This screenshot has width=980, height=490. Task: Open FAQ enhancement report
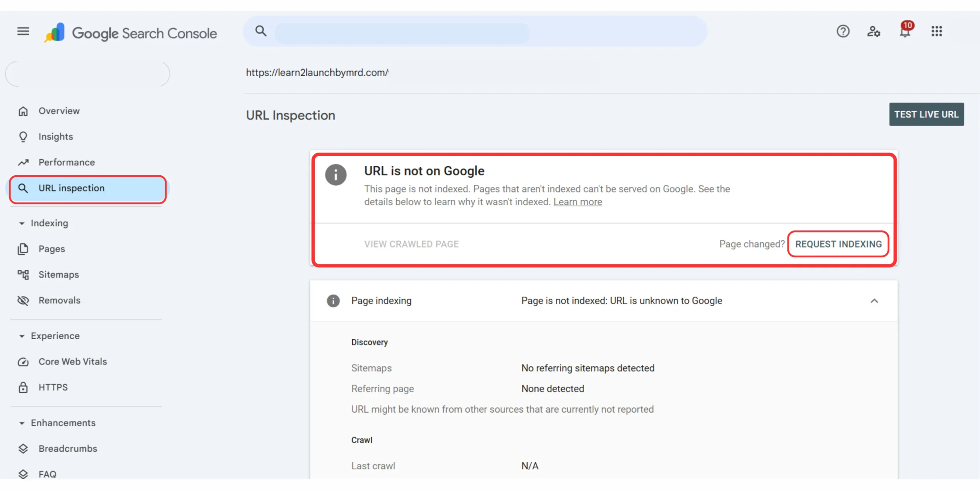point(88,474)
